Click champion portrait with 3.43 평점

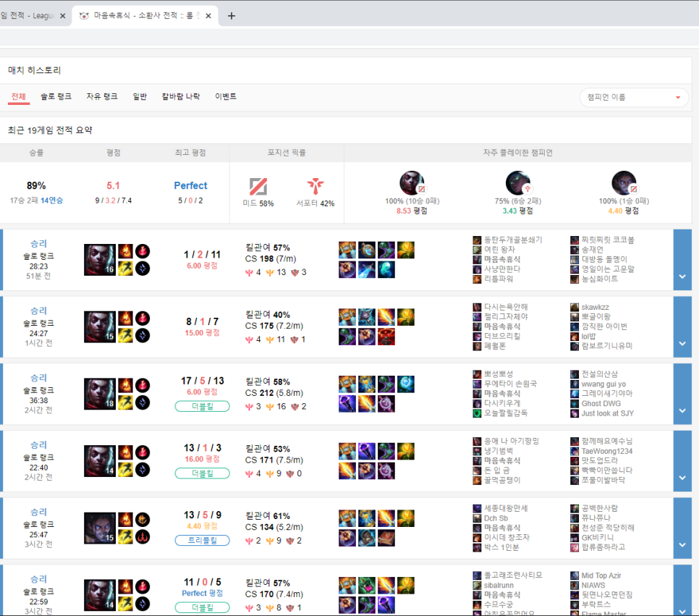tap(517, 183)
